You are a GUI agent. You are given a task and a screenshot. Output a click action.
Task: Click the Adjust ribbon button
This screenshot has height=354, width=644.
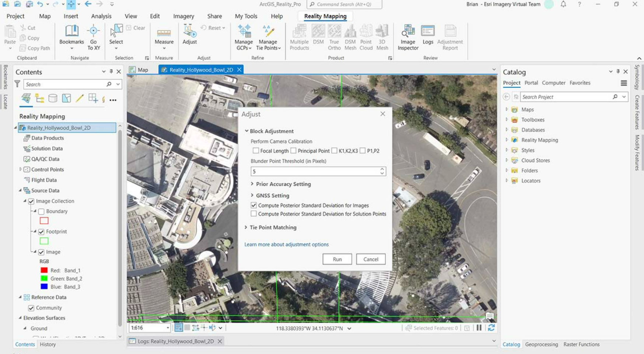click(189, 34)
